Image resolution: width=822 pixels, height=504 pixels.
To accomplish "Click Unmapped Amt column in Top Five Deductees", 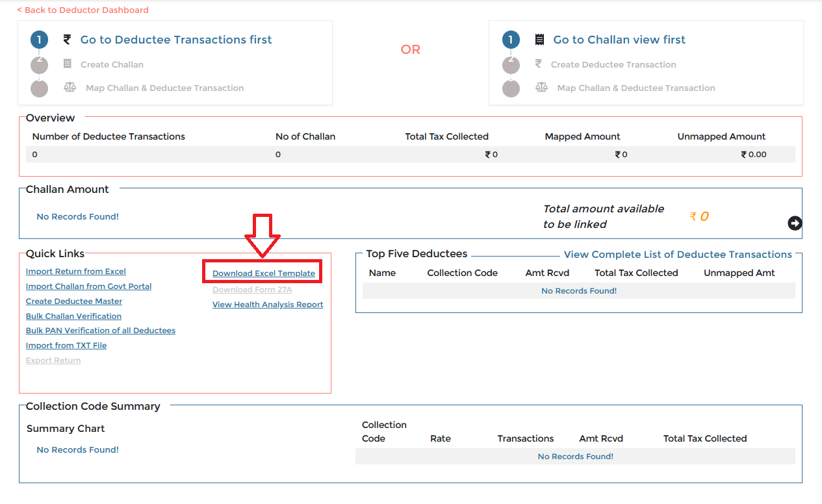I will pyautogui.click(x=739, y=273).
